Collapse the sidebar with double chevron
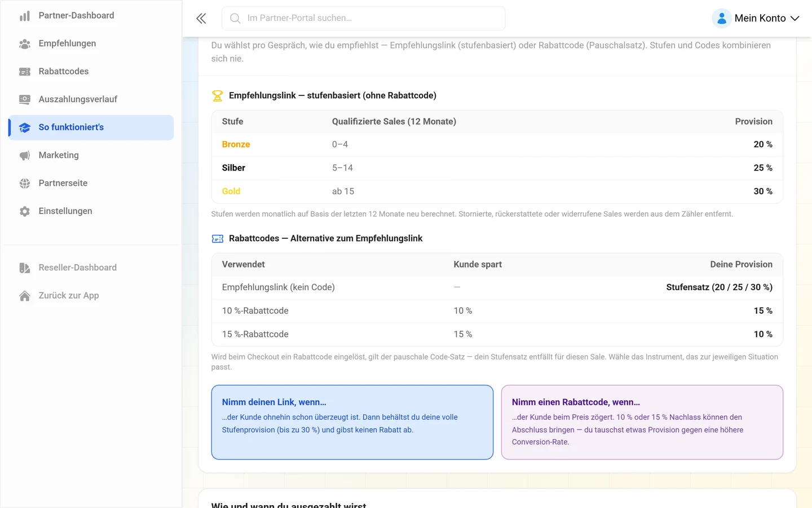The width and height of the screenshot is (812, 508). [201, 19]
